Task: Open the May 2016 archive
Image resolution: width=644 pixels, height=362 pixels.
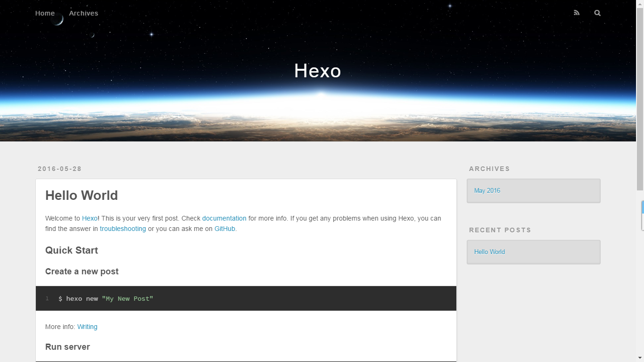Action: (487, 190)
